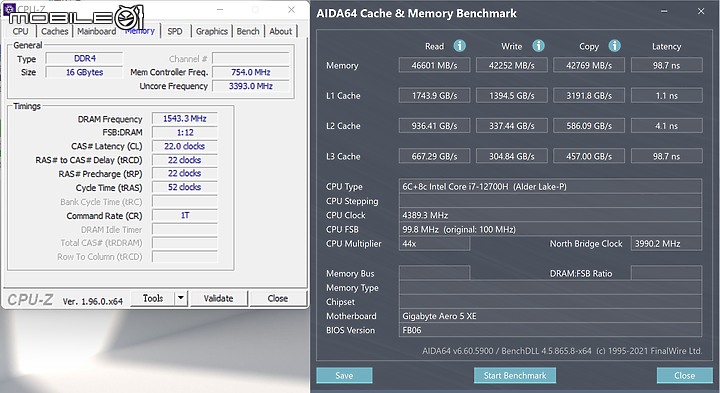
Task: Click the CPU Clock field 4389.3 MHz
Action: 550,215
